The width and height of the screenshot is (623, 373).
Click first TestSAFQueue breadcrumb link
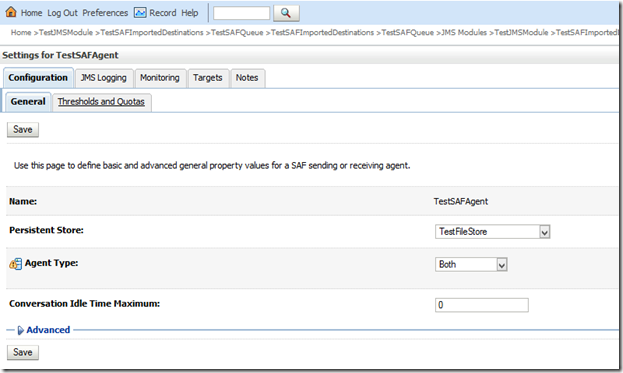tap(237, 33)
